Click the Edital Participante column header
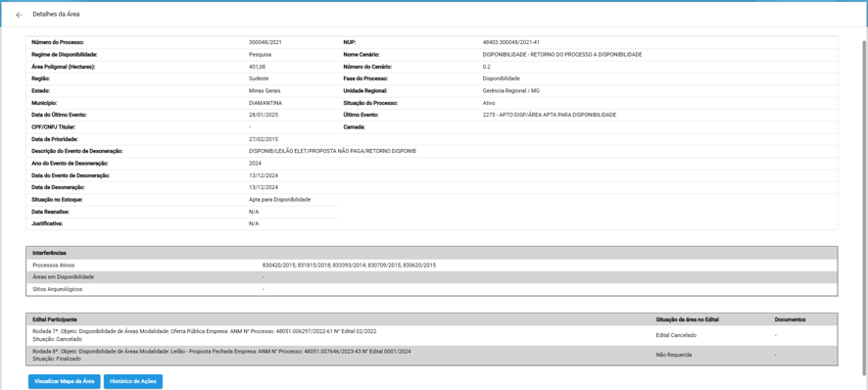This screenshot has height=390, width=868. coord(55,319)
